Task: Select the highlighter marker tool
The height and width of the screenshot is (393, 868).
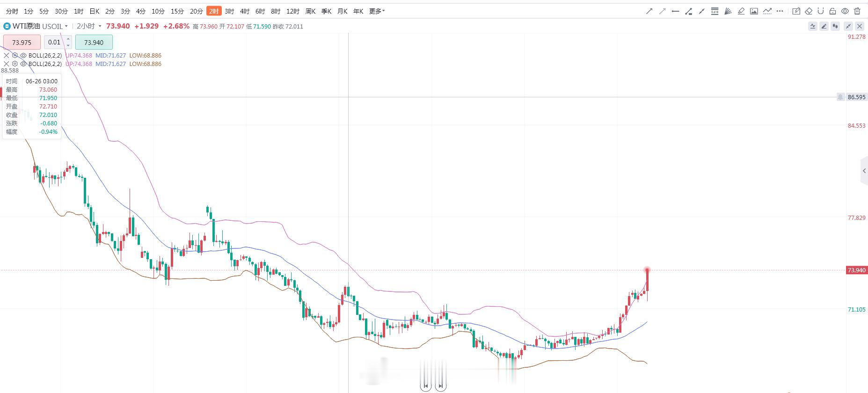Action: tap(741, 11)
